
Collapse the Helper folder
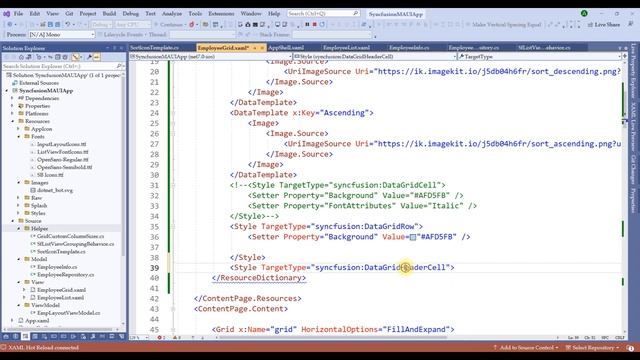[18, 229]
